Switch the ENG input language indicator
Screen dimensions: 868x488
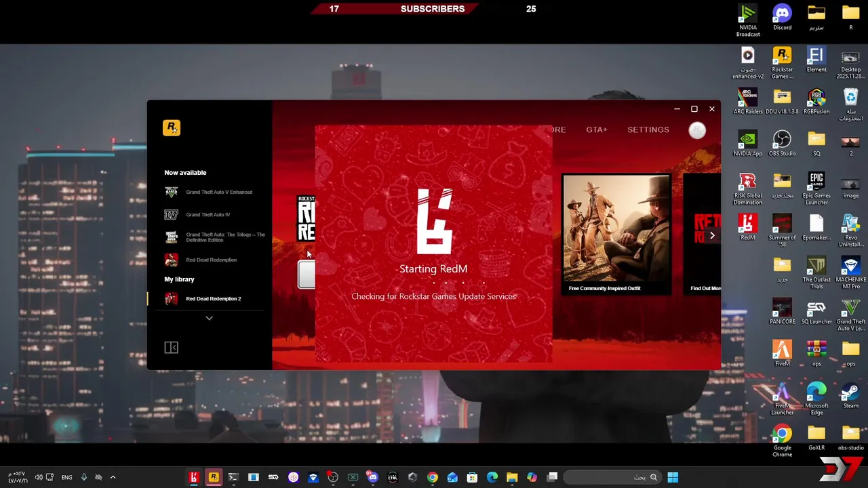[66, 477]
